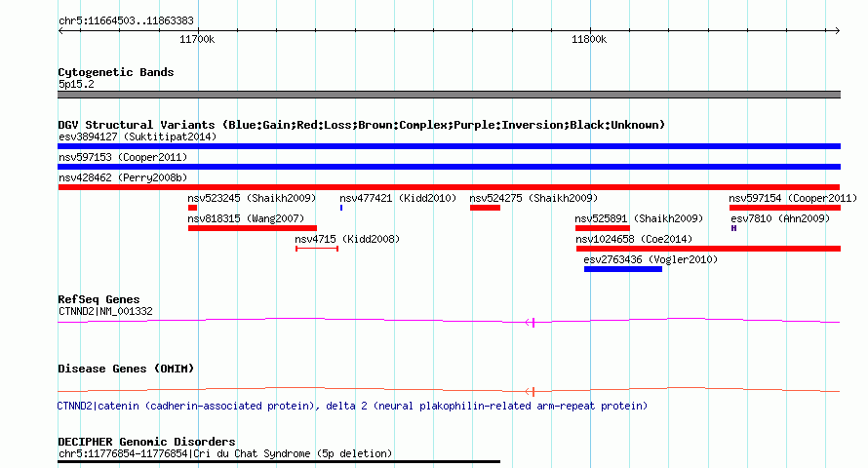Image resolution: width=868 pixels, height=468 pixels.
Task: Click the CTNND2|NM_001332 RefSeq label
Action: coord(105,311)
